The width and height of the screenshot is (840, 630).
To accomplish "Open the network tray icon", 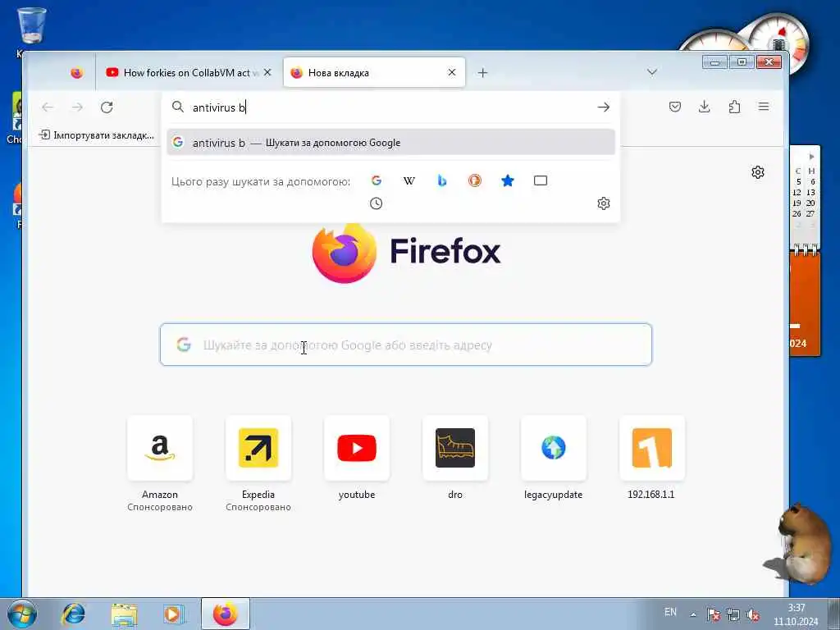I will [733, 614].
